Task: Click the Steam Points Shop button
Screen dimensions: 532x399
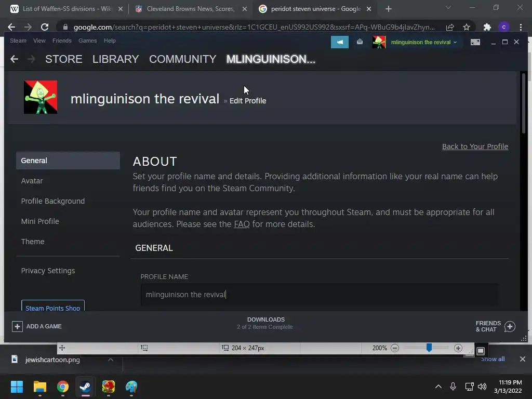Action: click(53, 305)
